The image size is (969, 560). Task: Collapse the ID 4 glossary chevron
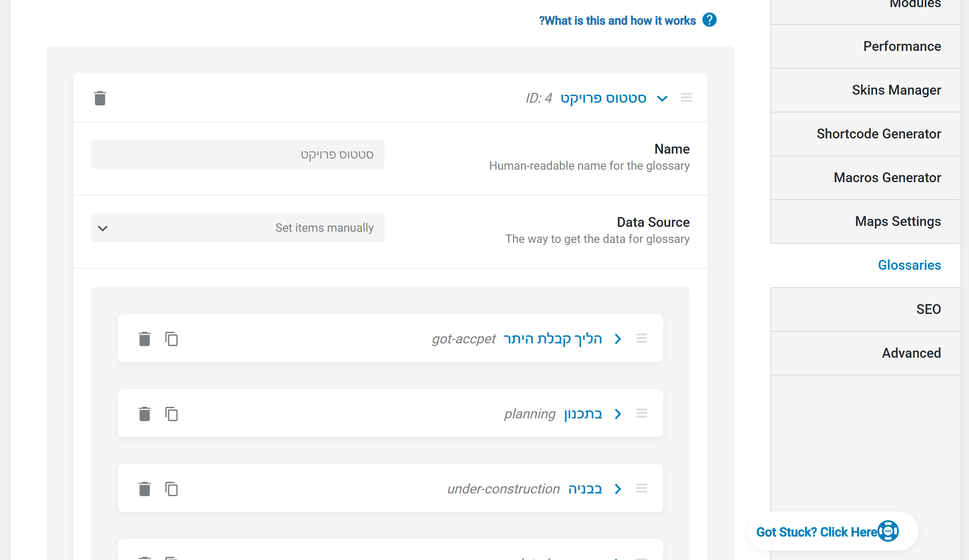coord(662,98)
